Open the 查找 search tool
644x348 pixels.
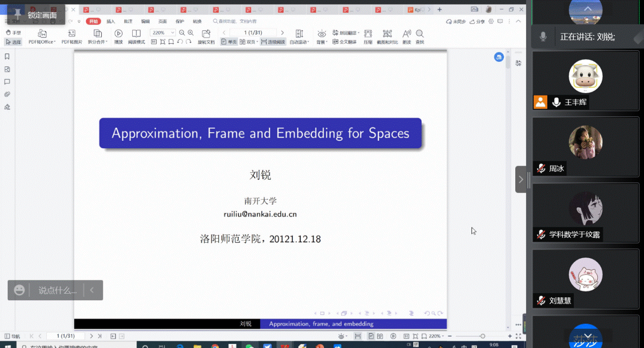coord(420,37)
